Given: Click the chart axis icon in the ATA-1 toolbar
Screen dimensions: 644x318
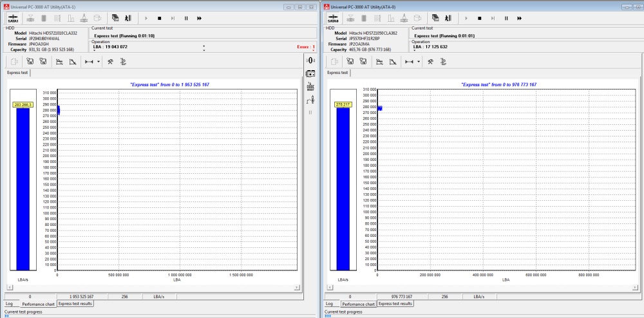Looking at the screenshot, I should (59, 61).
